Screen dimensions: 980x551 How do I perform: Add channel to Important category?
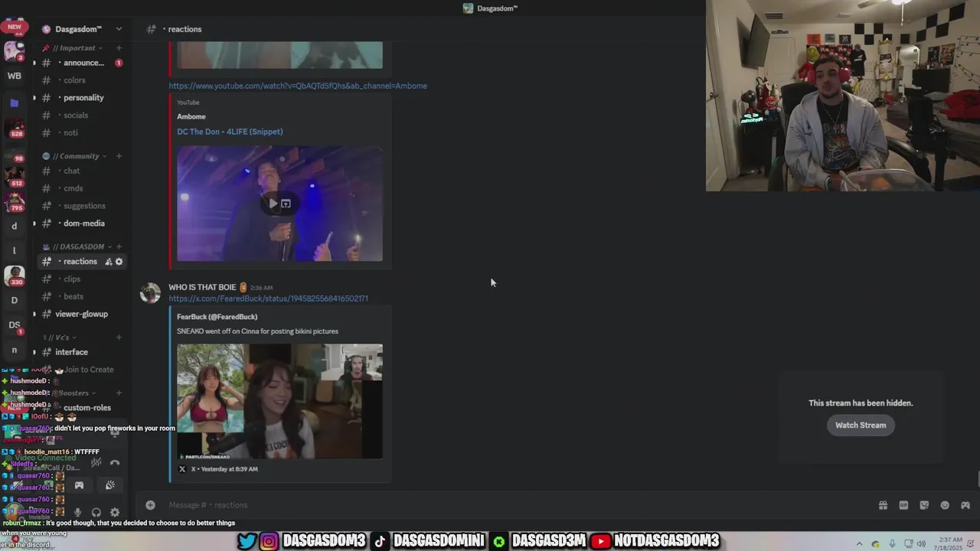coord(119,48)
